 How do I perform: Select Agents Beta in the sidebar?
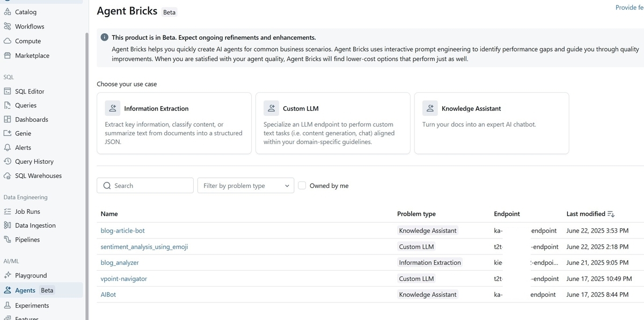pos(42,290)
